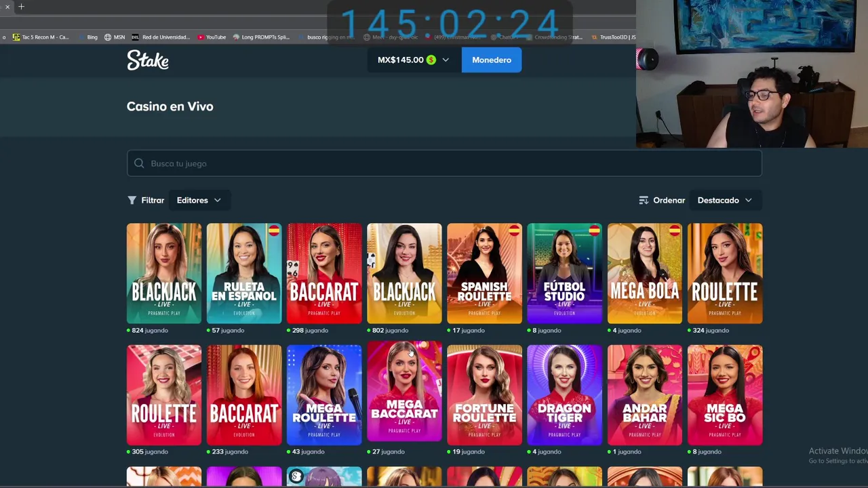
Task: Click the '43 jugando' text
Action: (308, 451)
